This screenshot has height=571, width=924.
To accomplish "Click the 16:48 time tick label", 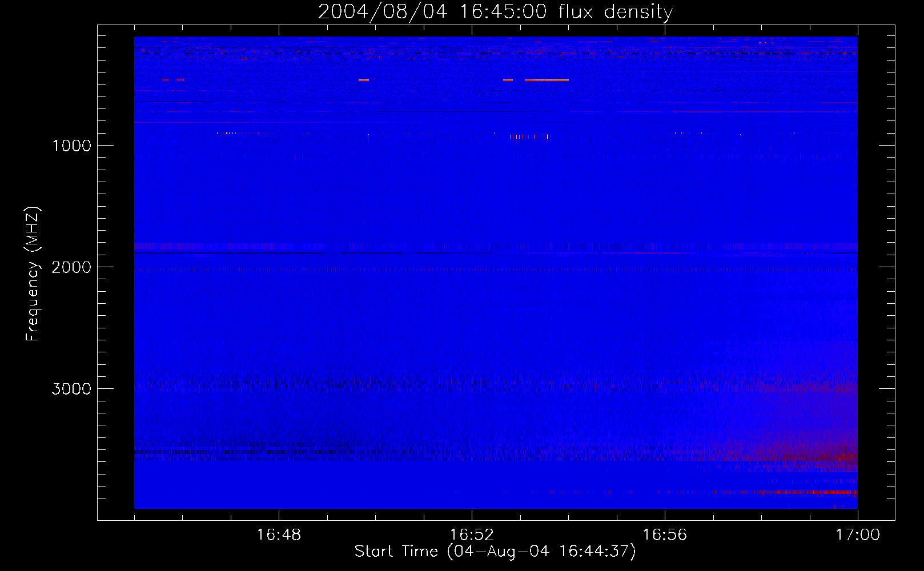I will tap(279, 535).
